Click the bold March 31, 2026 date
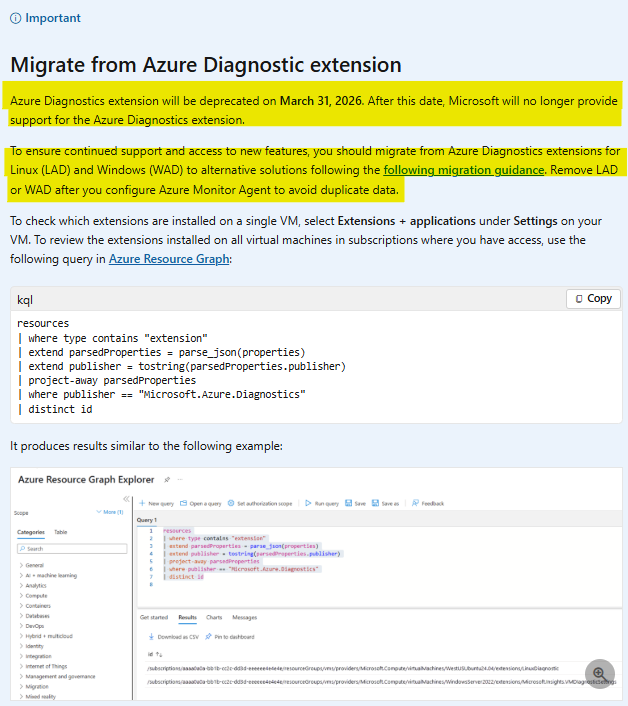628x706 pixels. (x=321, y=100)
